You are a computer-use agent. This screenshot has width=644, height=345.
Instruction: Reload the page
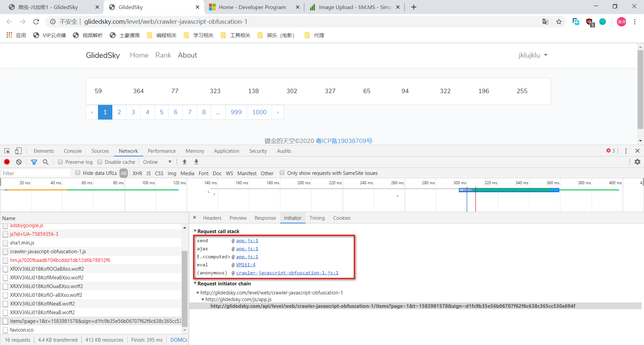pyautogui.click(x=36, y=22)
